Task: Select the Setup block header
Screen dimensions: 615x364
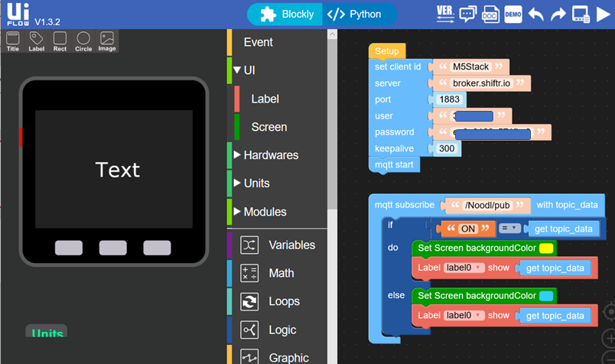Action: 387,51
